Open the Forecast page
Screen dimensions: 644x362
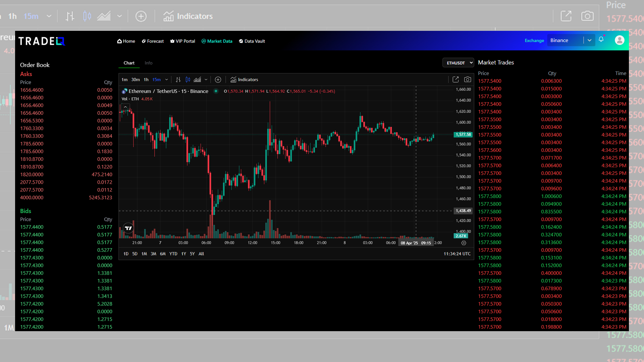tap(153, 41)
